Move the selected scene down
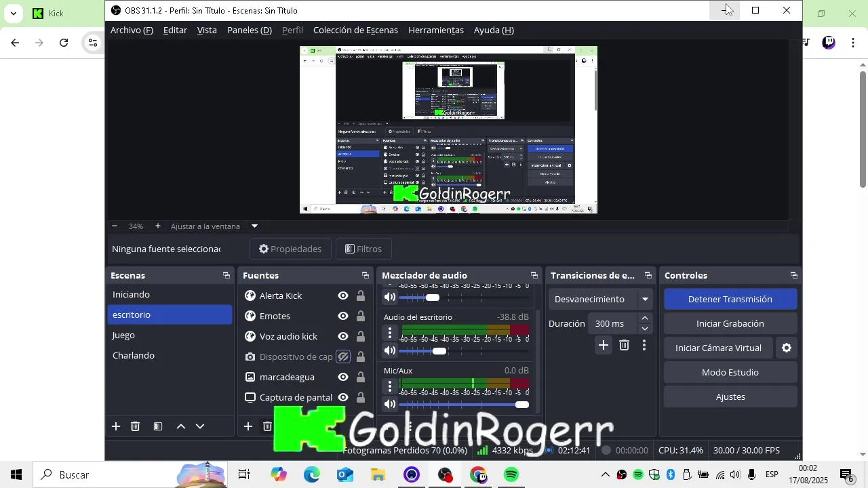Image resolution: width=868 pixels, height=488 pixels. pyautogui.click(x=200, y=426)
